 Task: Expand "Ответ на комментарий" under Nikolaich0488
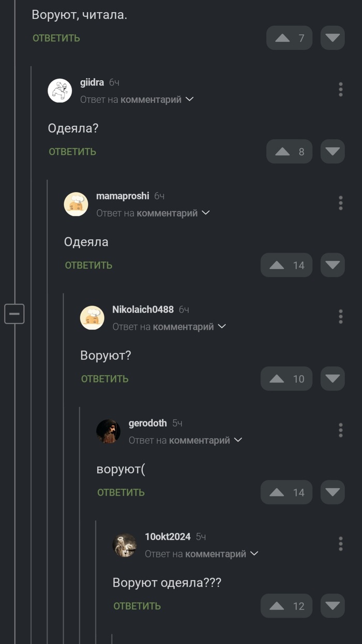(169, 327)
